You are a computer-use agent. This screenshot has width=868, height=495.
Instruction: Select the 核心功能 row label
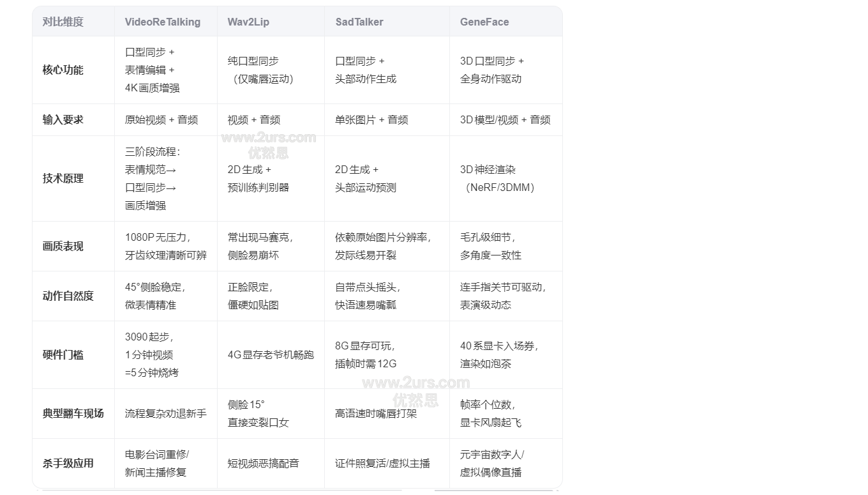pyautogui.click(x=73, y=70)
